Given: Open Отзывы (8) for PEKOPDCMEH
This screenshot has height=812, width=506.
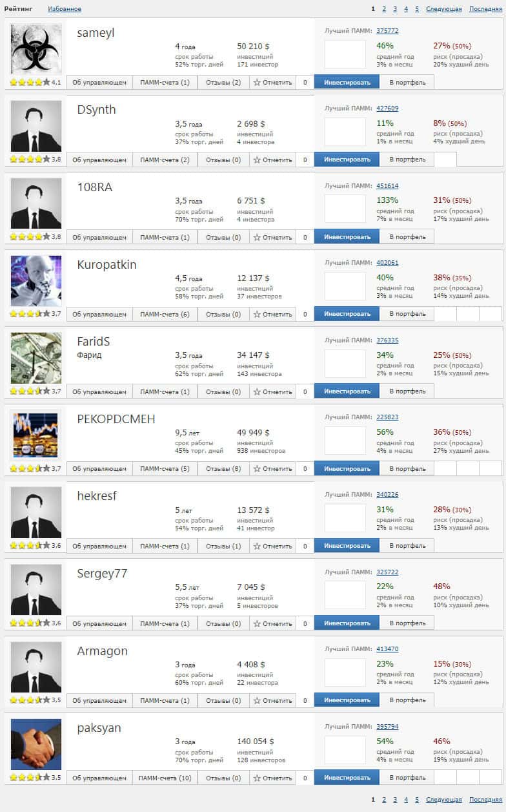Looking at the screenshot, I should [x=223, y=469].
